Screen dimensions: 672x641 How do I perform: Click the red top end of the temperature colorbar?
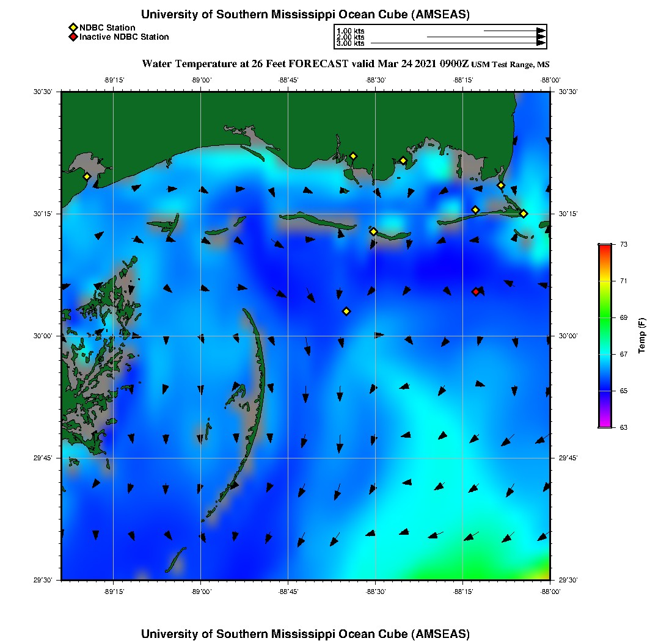pyautogui.click(x=604, y=247)
